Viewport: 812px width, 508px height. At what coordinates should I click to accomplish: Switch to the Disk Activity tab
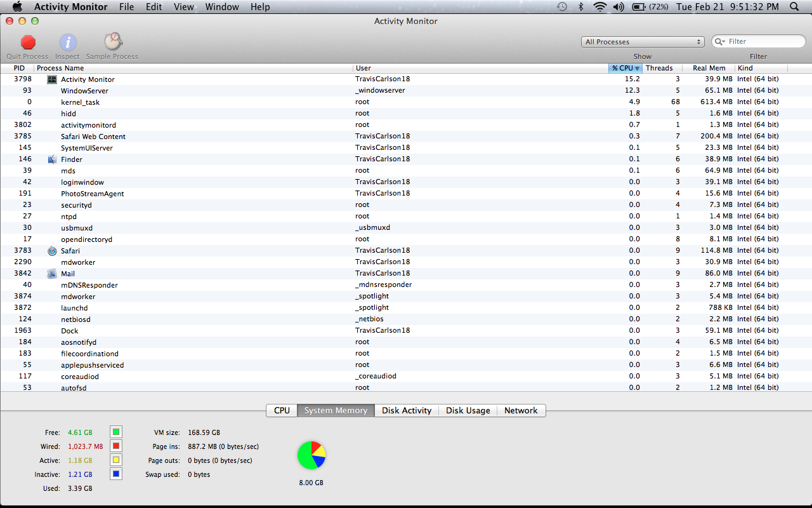pyautogui.click(x=407, y=411)
